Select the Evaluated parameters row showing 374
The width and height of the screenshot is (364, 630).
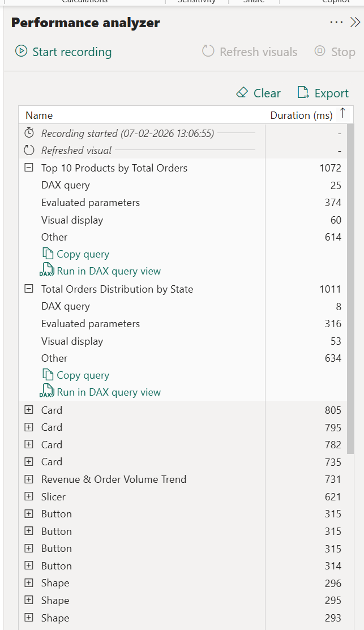[91, 203]
